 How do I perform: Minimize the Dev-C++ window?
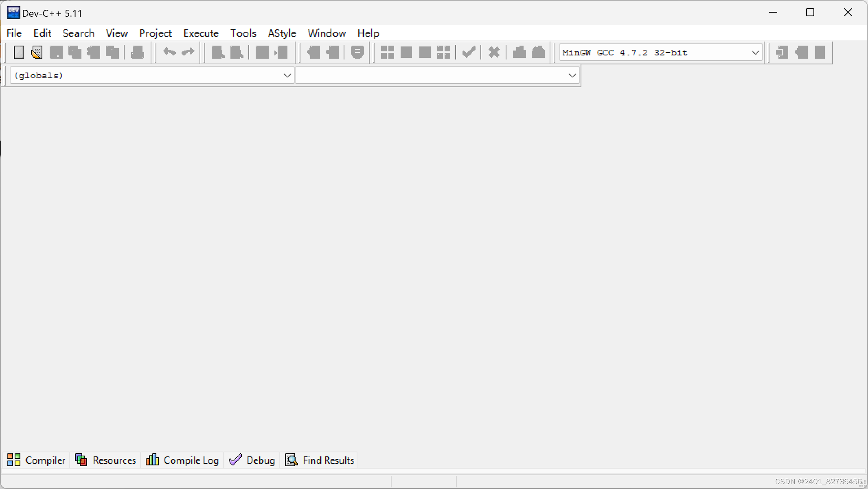click(773, 13)
